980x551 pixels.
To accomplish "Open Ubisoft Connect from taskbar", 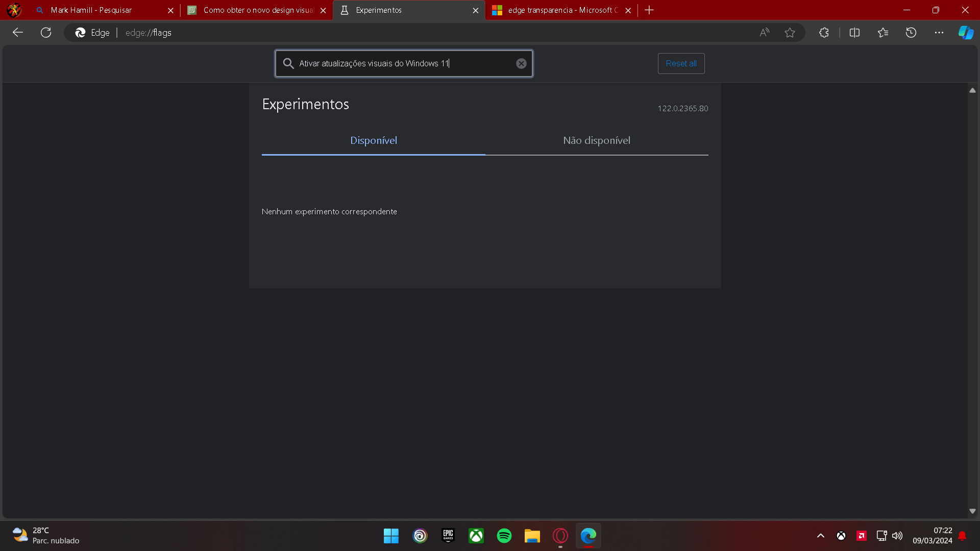I will click(420, 536).
